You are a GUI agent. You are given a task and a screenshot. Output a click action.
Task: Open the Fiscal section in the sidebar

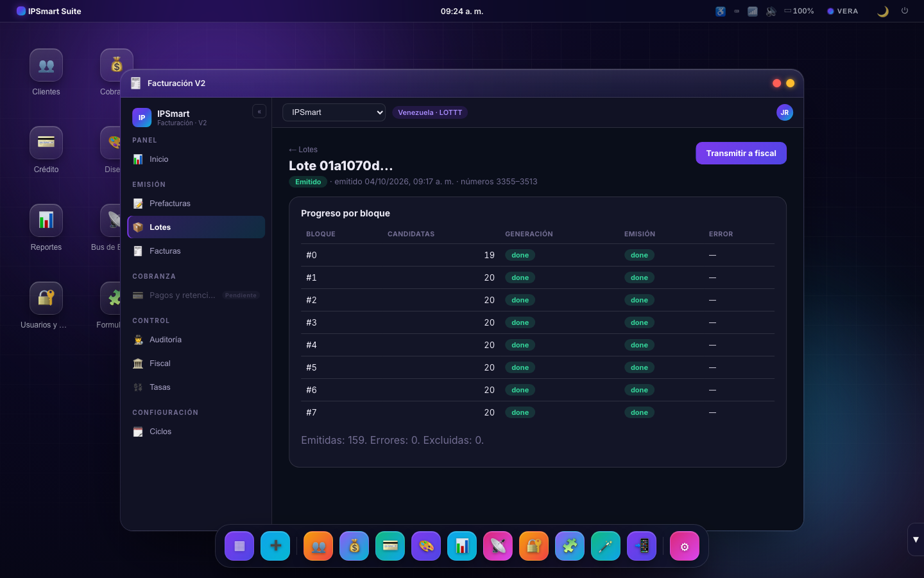pyautogui.click(x=196, y=363)
